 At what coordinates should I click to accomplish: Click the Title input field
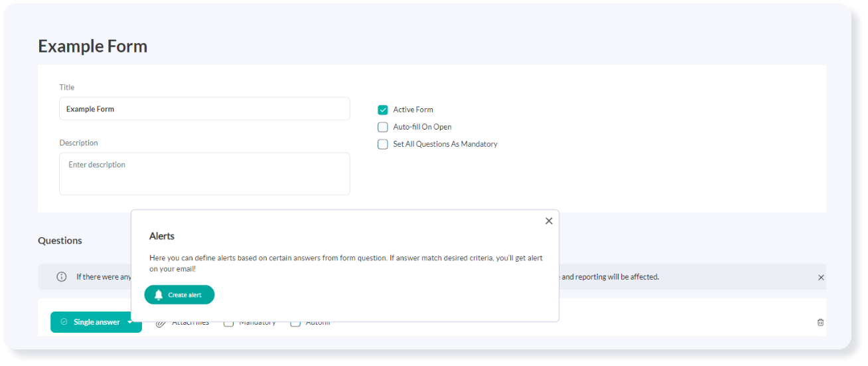coord(204,109)
